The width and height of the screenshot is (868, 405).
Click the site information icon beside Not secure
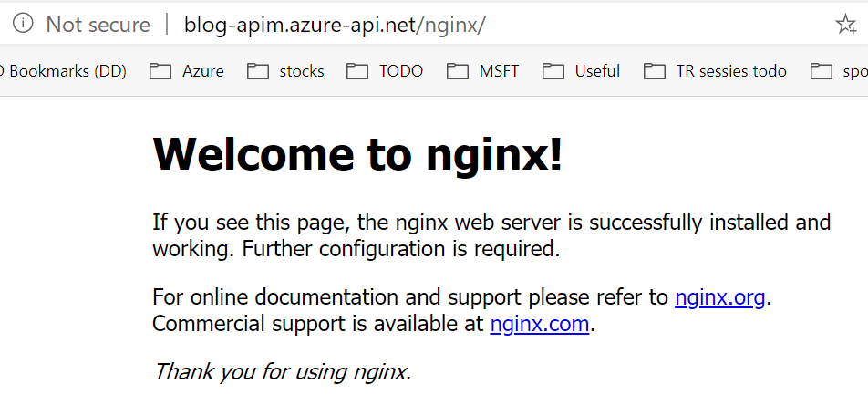(23, 24)
